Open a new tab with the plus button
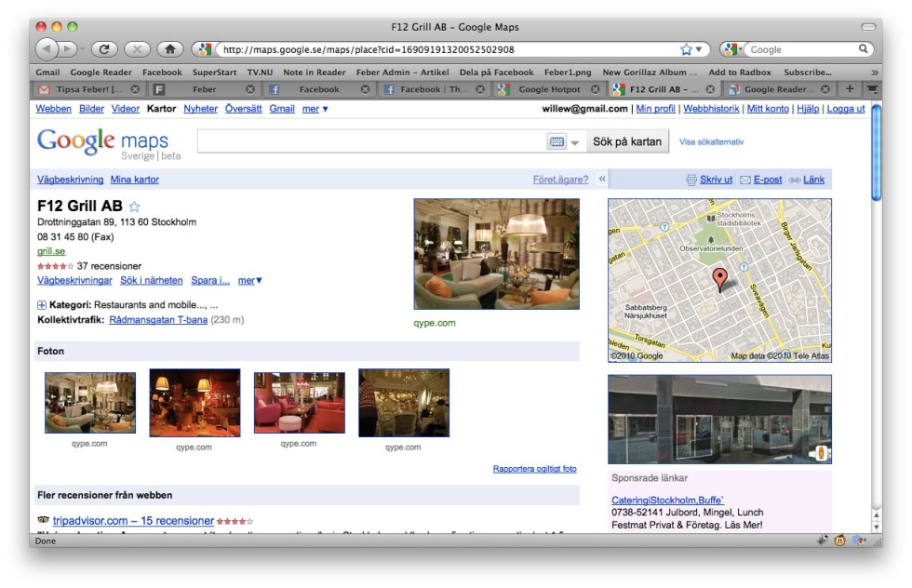The width and height of the screenshot is (912, 588). pos(850,88)
